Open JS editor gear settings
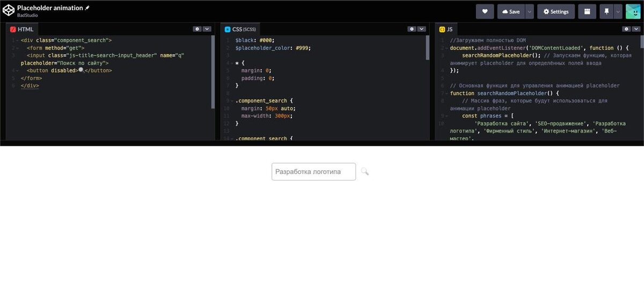 (626, 29)
